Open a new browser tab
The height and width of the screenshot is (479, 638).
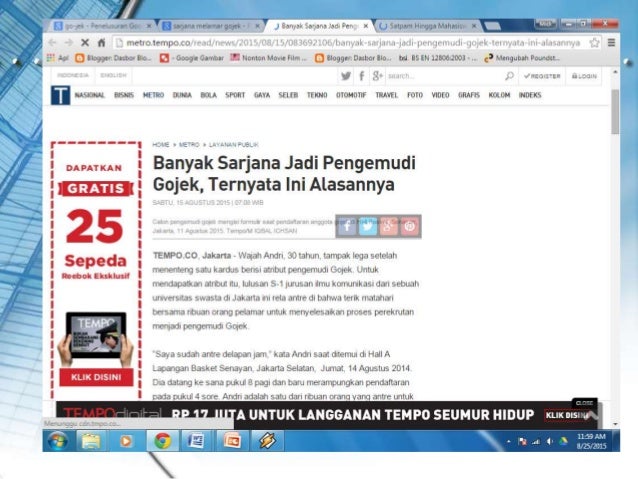pyautogui.click(x=493, y=26)
